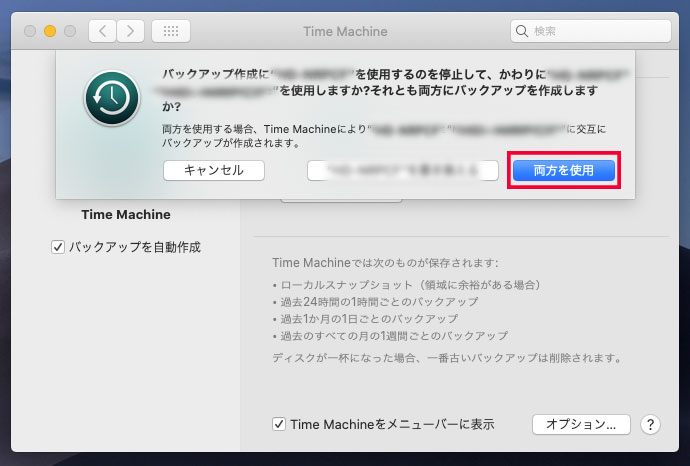Screen dimensions: 690x466
Task: Click the blurred replace-disk middle button
Action: point(403,170)
